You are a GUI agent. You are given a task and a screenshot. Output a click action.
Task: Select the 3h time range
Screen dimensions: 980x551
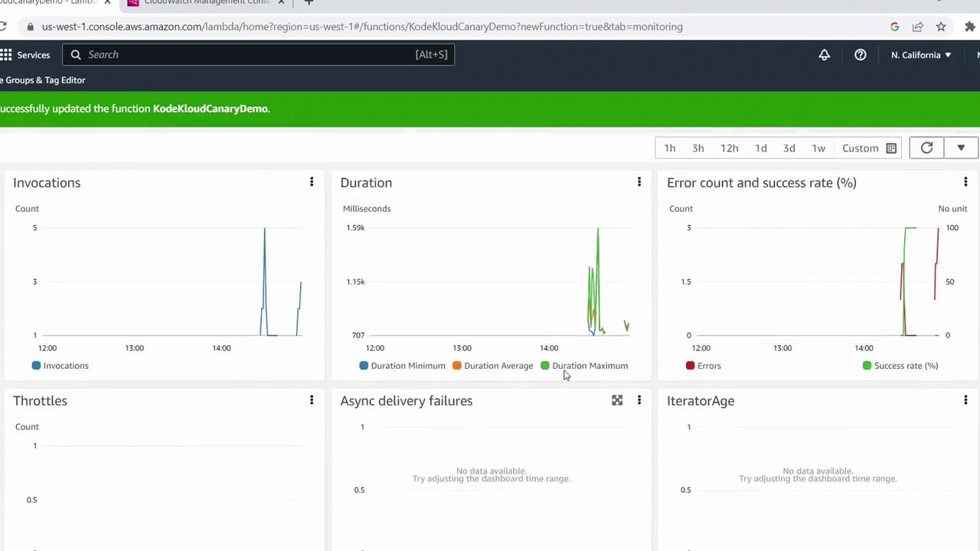pos(697,148)
